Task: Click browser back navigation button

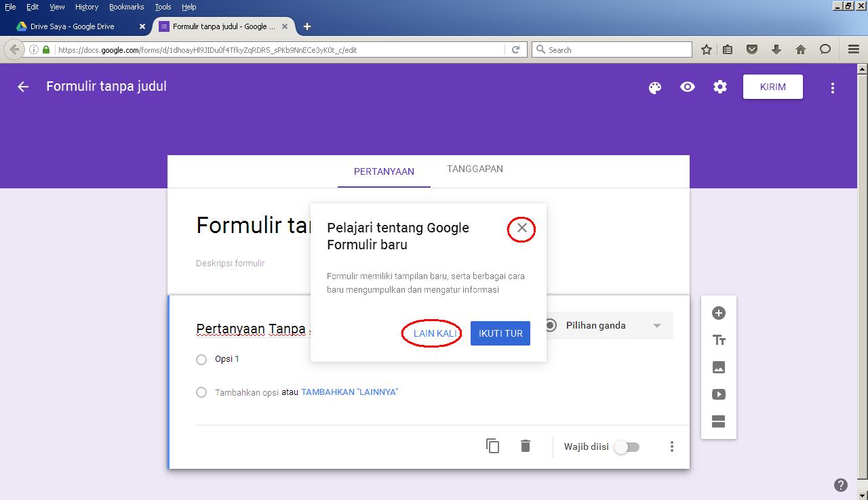Action: coord(14,49)
